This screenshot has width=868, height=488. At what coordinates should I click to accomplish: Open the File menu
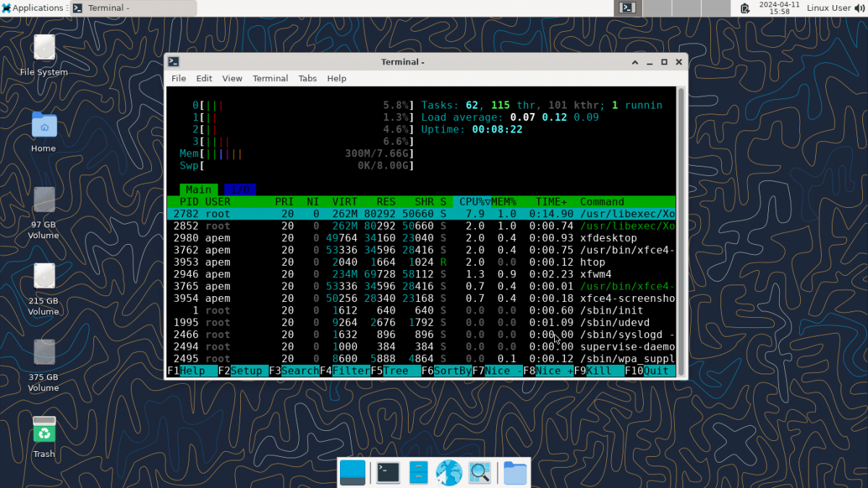pos(179,78)
